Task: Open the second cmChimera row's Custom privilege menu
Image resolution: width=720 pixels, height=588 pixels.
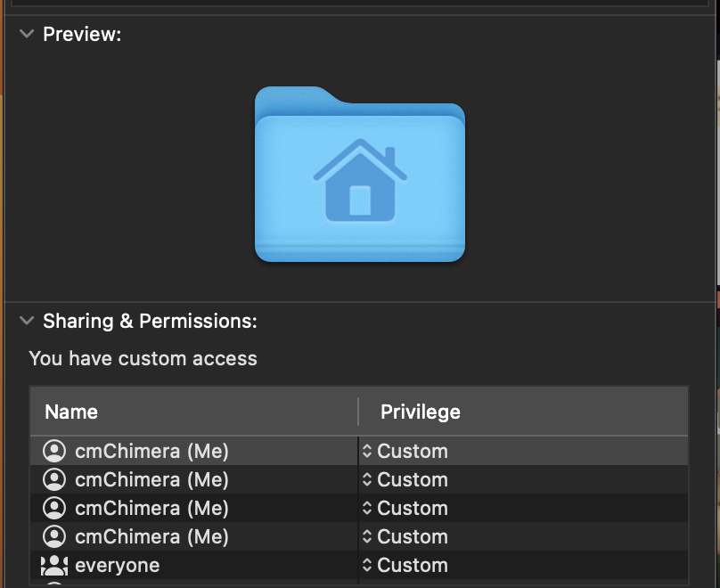Action: click(x=405, y=479)
